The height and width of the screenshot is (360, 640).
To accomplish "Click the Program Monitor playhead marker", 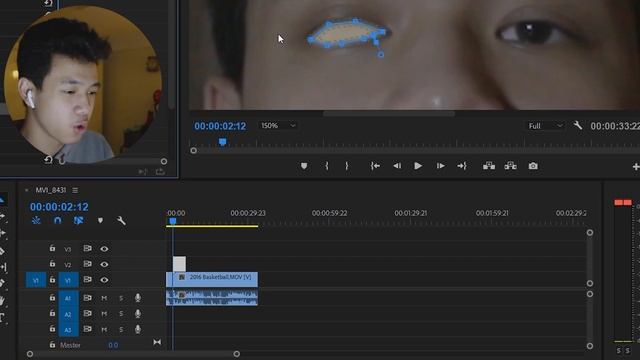I will coord(222,142).
